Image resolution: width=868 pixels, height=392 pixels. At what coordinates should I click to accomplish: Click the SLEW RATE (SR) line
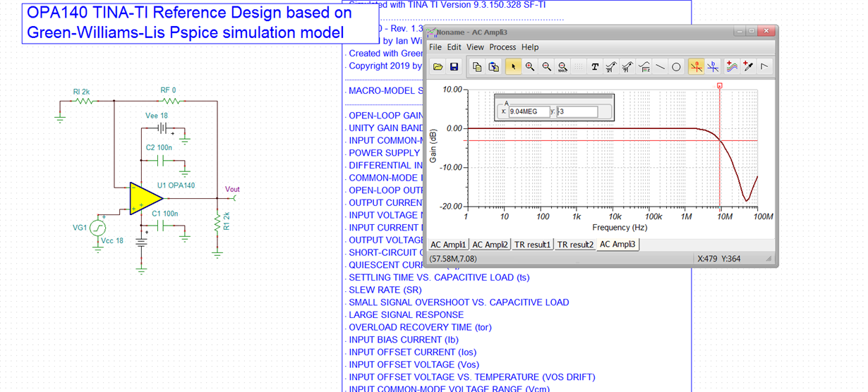click(x=385, y=290)
